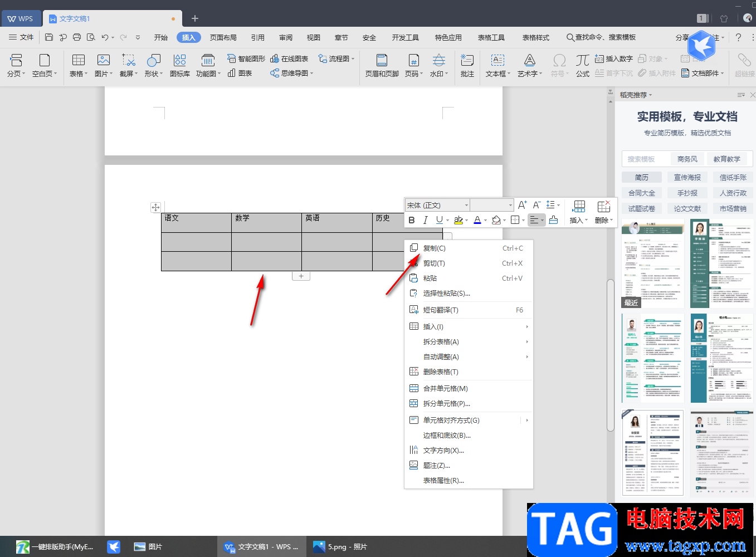Open the cell shading color picker
Screen dimensions: 756x557
click(x=505, y=221)
